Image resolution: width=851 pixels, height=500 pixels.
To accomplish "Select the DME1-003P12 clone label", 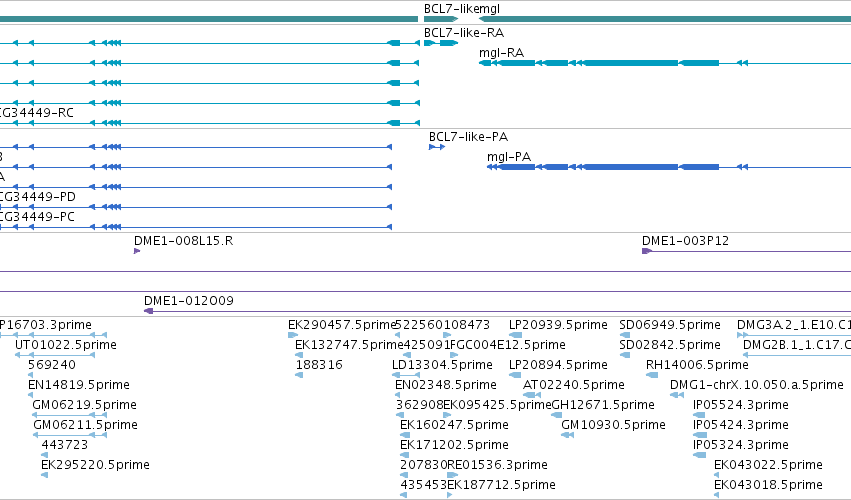I will [685, 240].
